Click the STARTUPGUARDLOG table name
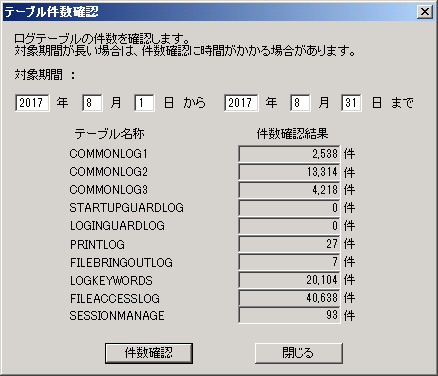 click(x=126, y=208)
